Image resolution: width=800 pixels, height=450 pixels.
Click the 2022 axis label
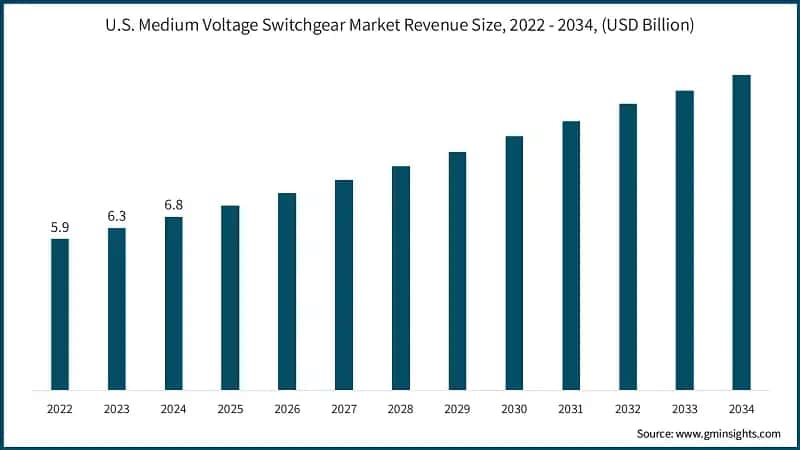click(x=60, y=409)
